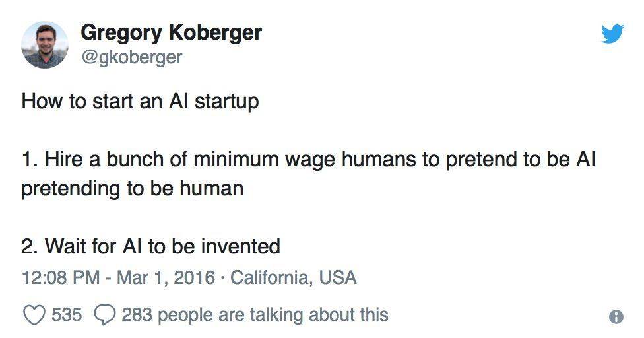The width and height of the screenshot is (644, 338).
Task: Select the Mar 1, 2016 date
Action: (166, 277)
